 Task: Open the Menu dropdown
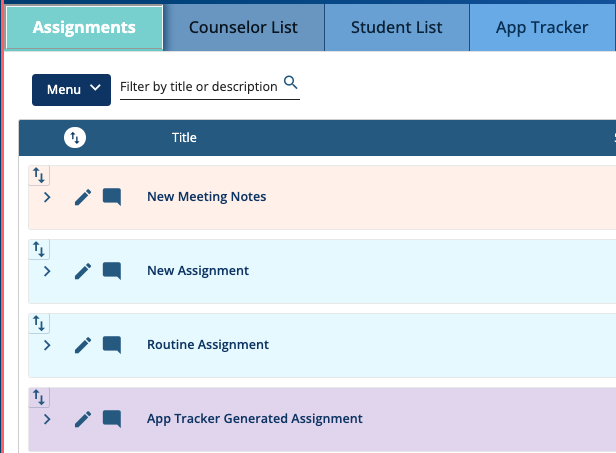[x=71, y=89]
